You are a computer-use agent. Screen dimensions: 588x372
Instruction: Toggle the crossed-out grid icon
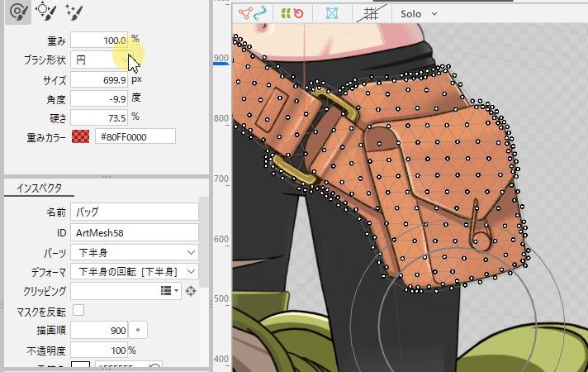click(x=372, y=14)
